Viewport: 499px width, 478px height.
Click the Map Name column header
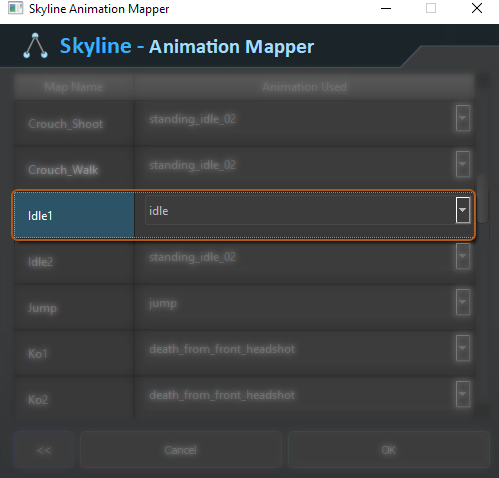coord(74,87)
